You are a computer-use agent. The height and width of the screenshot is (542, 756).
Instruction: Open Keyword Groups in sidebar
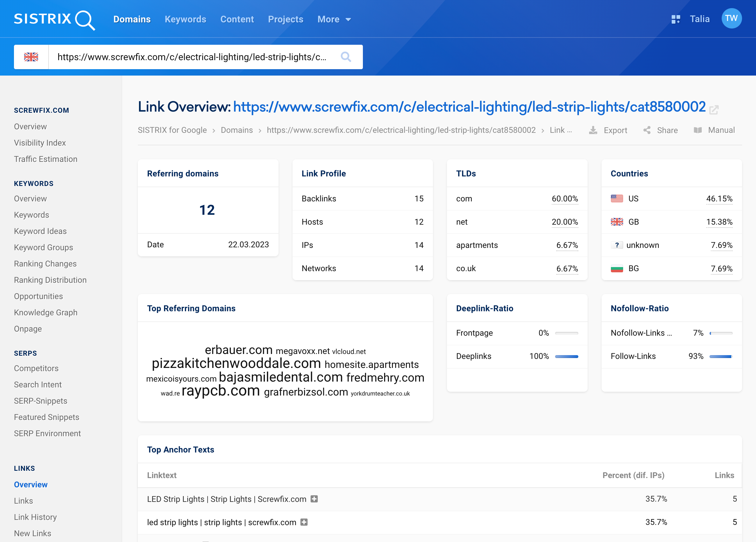pos(43,248)
